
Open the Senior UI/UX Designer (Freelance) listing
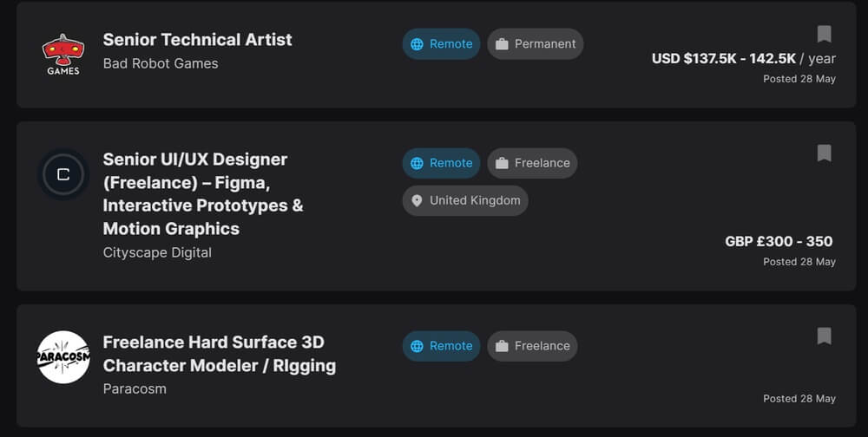pos(203,193)
